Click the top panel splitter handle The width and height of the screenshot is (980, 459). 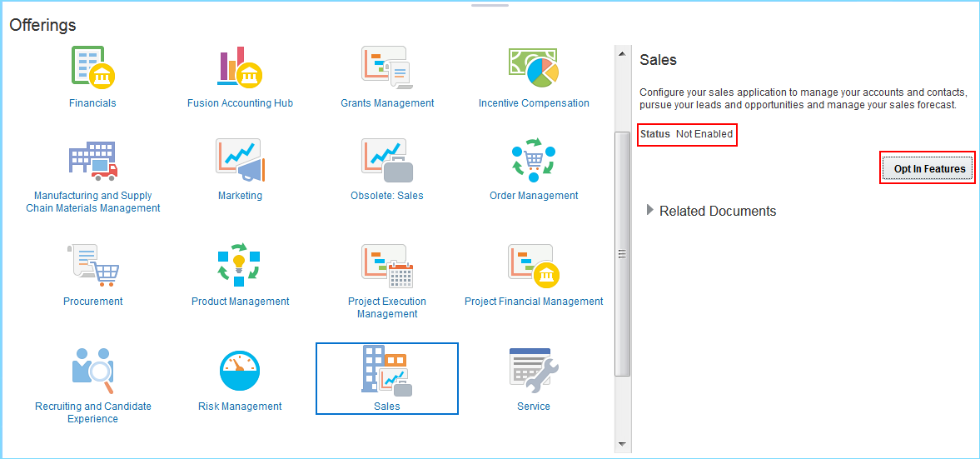click(490, 4)
